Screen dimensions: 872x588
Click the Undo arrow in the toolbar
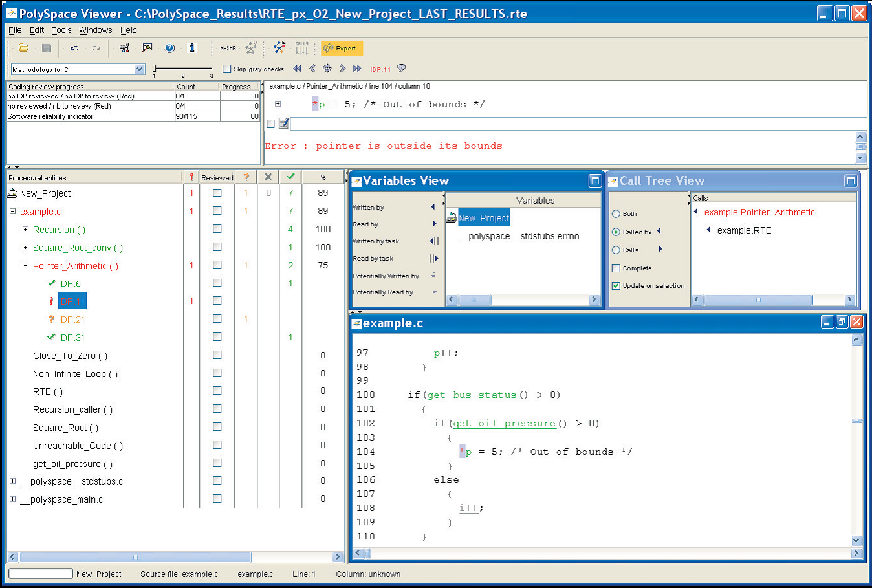pyautogui.click(x=74, y=48)
